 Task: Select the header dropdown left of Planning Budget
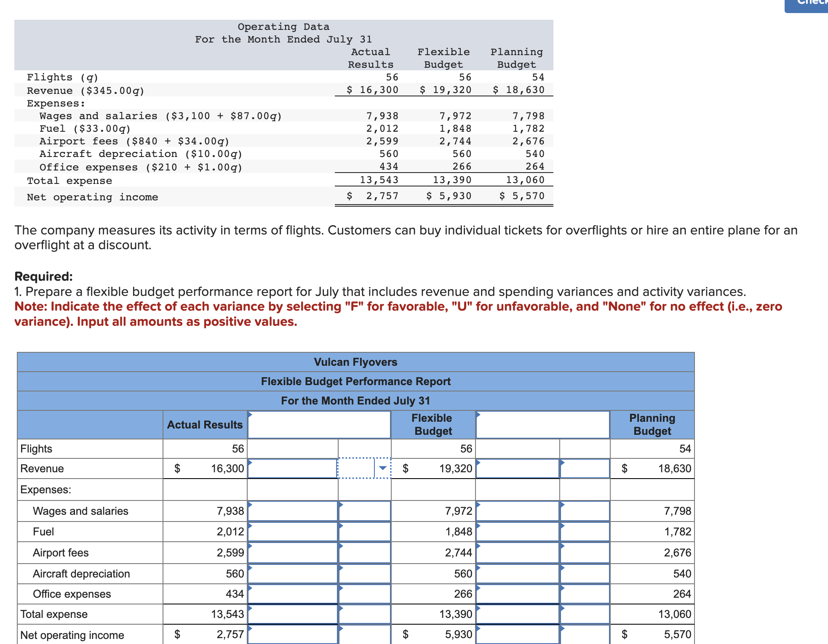coord(542,425)
